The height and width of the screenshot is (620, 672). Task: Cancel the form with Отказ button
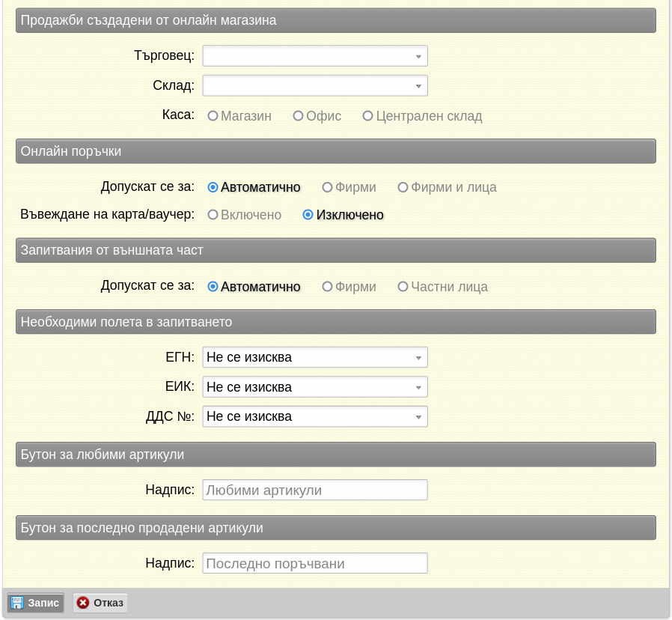100,603
